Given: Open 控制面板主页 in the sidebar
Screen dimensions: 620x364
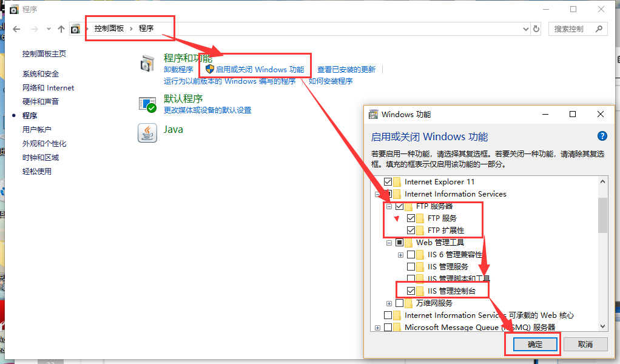Looking at the screenshot, I should point(44,54).
